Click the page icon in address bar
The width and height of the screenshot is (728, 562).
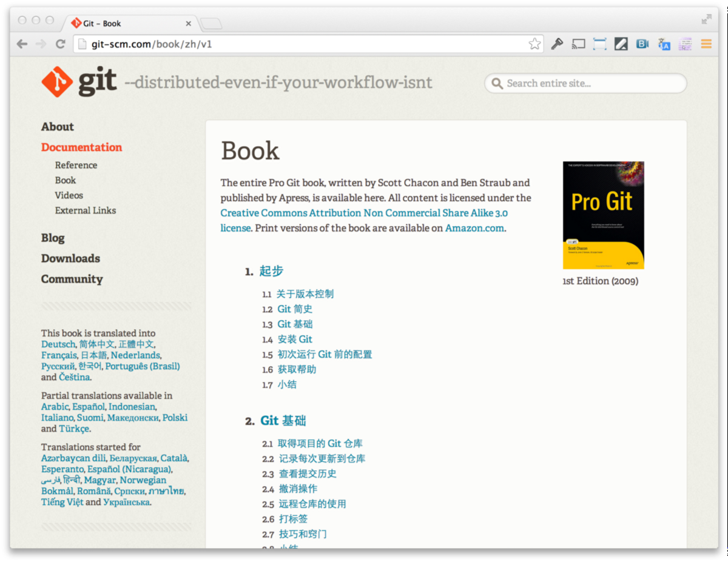point(83,44)
